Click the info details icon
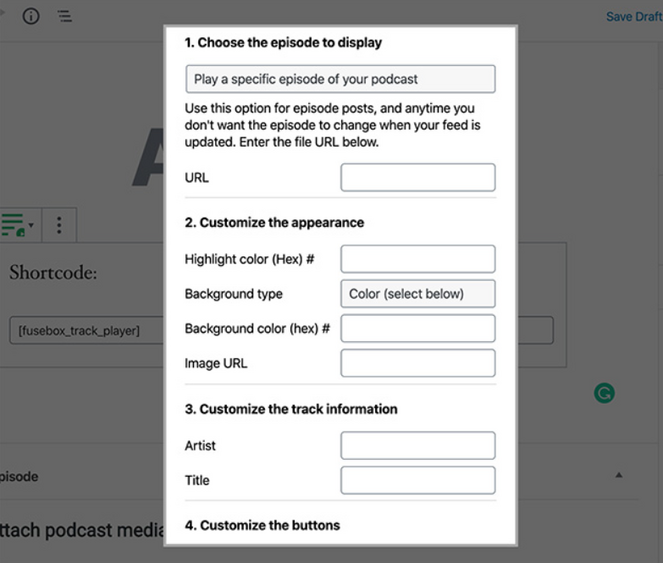The image size is (663, 563). (x=31, y=16)
